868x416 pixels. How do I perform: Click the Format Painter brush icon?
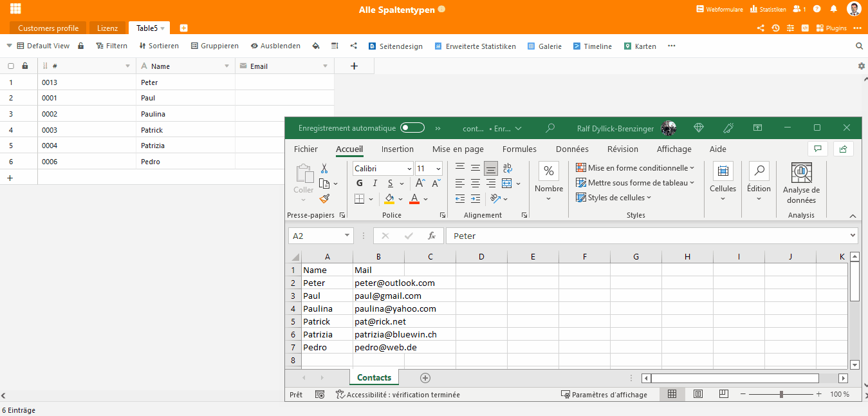(324, 199)
